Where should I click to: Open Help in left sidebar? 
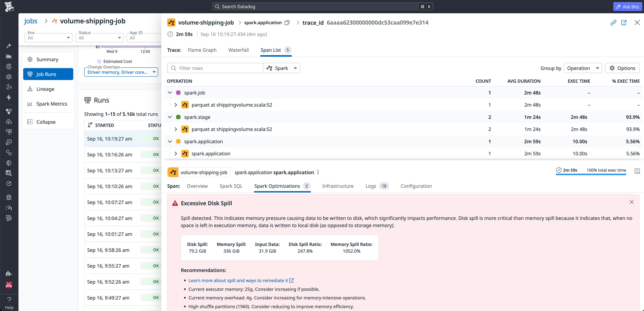pos(9,303)
